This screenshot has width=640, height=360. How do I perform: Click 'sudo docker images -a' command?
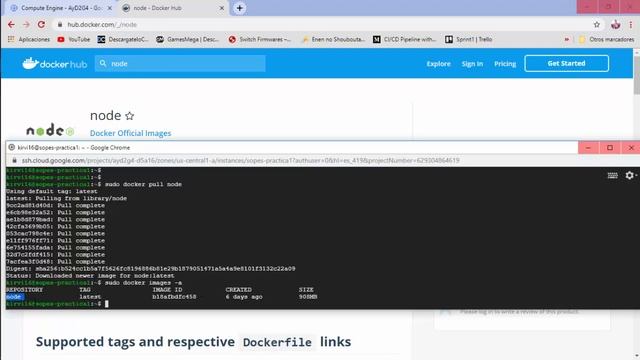click(143, 282)
